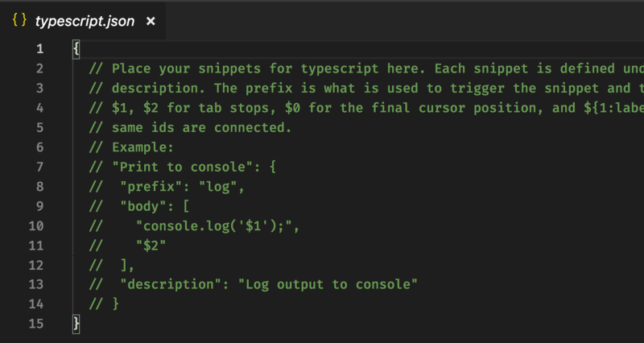
Task: Click line number 13 in the gutter
Action: (36, 283)
